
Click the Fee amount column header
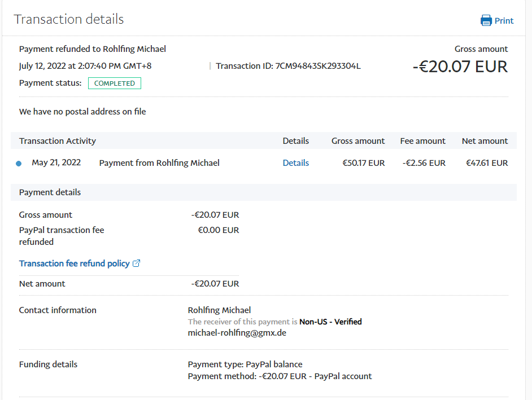coord(422,141)
